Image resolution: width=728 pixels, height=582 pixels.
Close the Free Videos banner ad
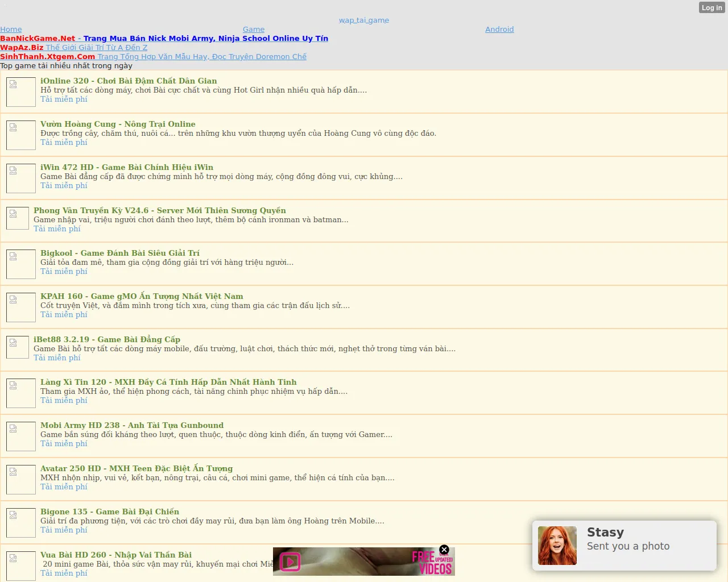coord(444,550)
